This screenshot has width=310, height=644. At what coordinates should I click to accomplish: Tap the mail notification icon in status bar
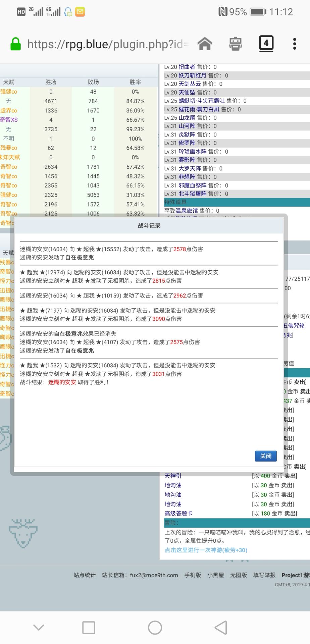[80, 12]
